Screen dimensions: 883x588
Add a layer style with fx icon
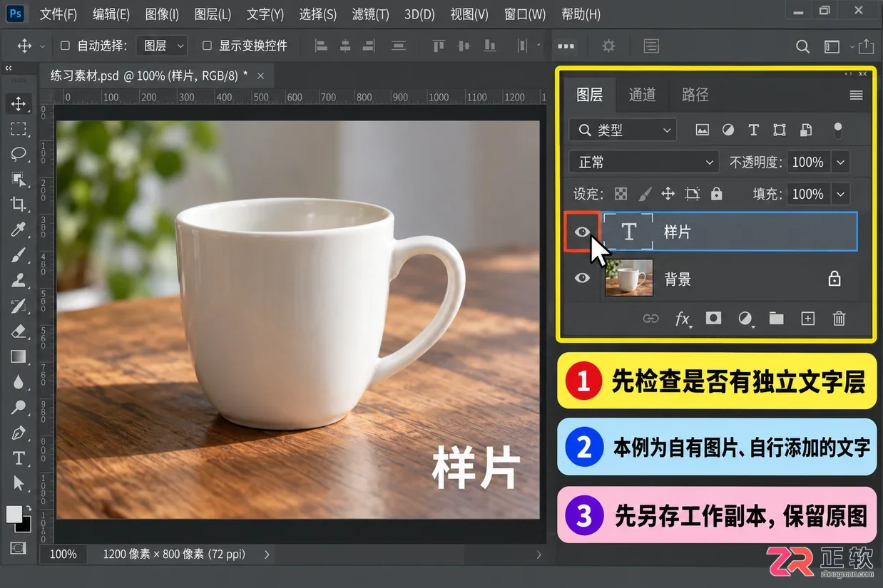point(683,319)
